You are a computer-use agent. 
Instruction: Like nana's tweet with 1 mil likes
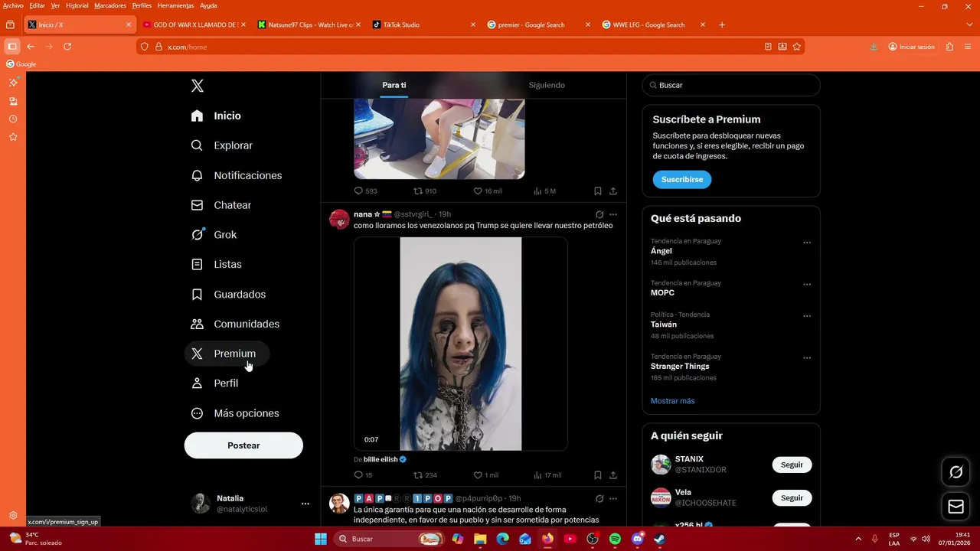485,475
